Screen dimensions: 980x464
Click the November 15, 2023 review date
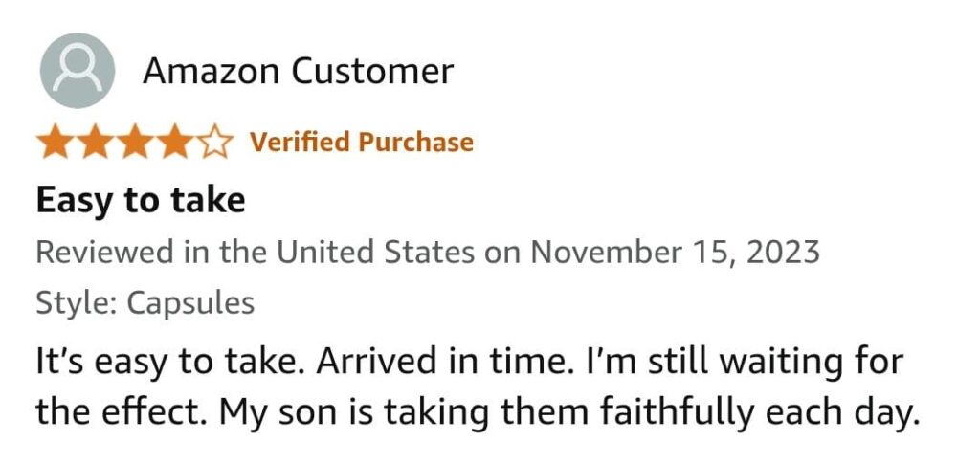(675, 253)
